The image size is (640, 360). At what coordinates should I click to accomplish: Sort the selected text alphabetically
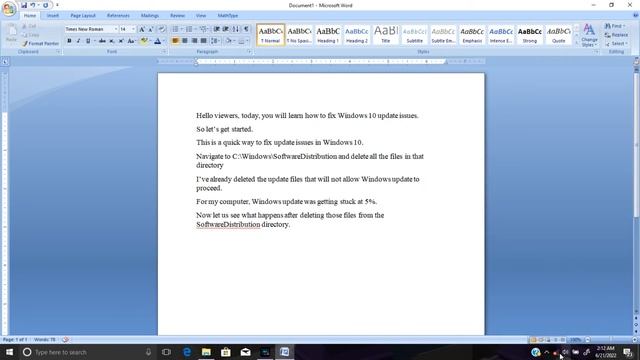point(236,29)
